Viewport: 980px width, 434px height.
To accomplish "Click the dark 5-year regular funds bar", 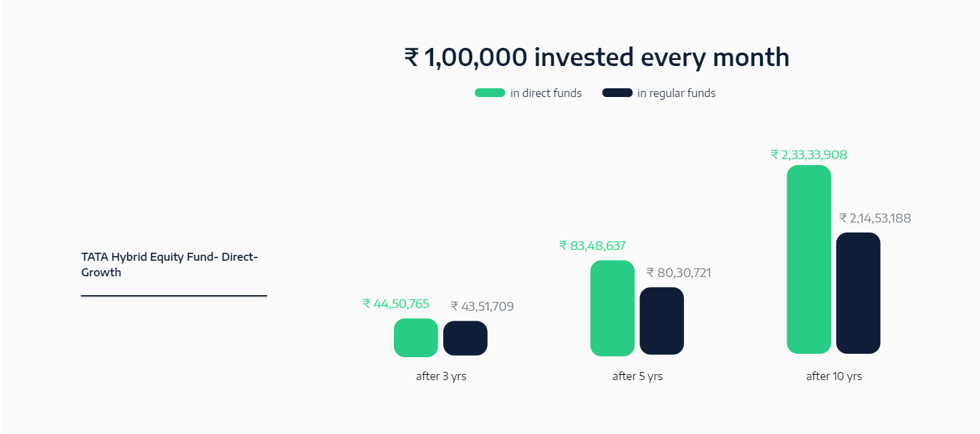I will (662, 321).
